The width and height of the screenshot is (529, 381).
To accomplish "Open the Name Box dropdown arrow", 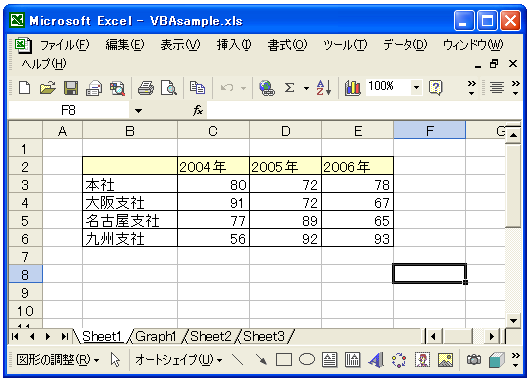I will click(138, 110).
